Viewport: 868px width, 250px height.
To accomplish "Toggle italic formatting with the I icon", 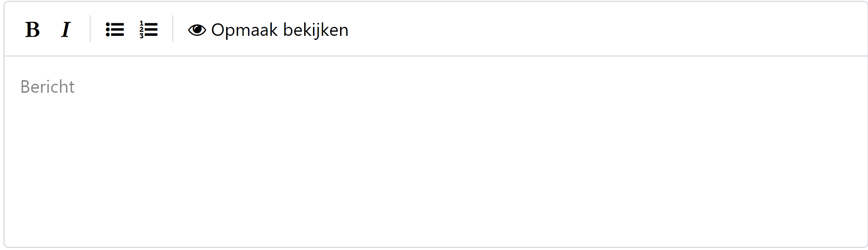I will (66, 30).
